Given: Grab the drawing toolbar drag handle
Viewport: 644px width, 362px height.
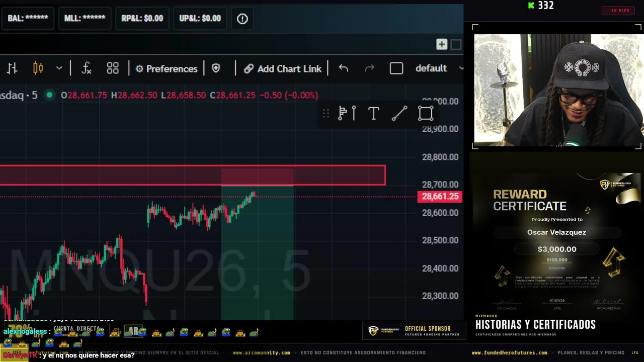Looking at the screenshot, I should [326, 114].
